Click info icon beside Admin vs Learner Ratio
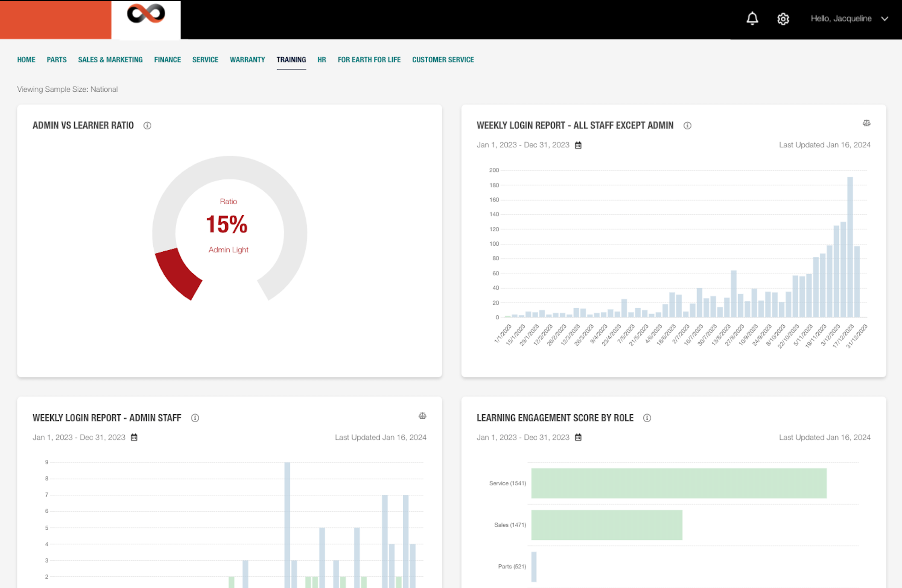The height and width of the screenshot is (588, 902). (x=147, y=125)
